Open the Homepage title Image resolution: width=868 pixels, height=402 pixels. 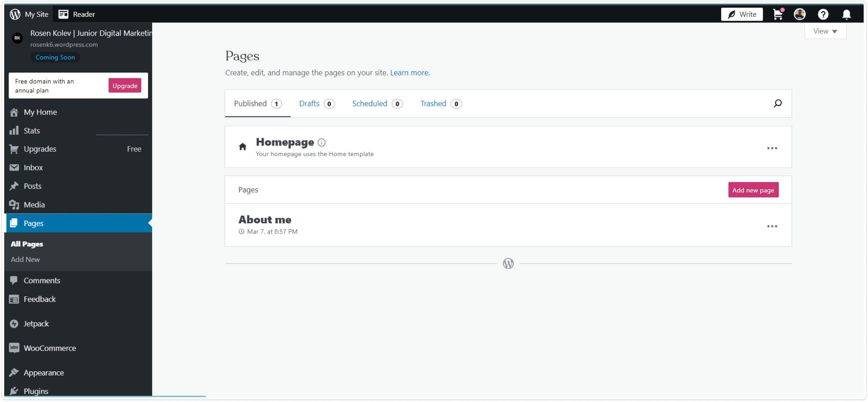[x=285, y=142]
